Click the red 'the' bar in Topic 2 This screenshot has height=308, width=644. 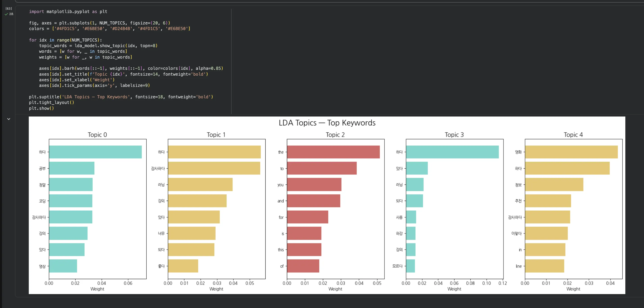coord(333,152)
